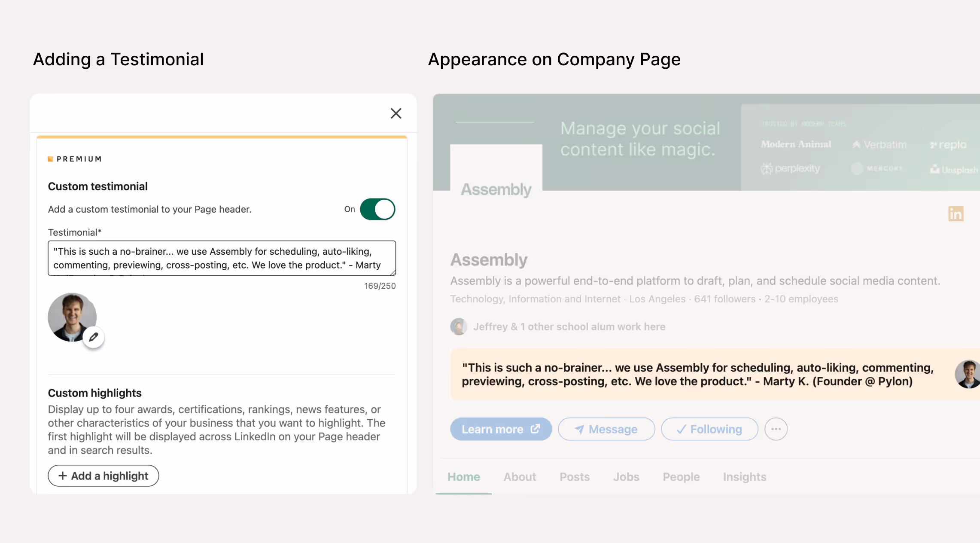This screenshot has height=543, width=980.
Task: Click the Following button
Action: pos(709,429)
